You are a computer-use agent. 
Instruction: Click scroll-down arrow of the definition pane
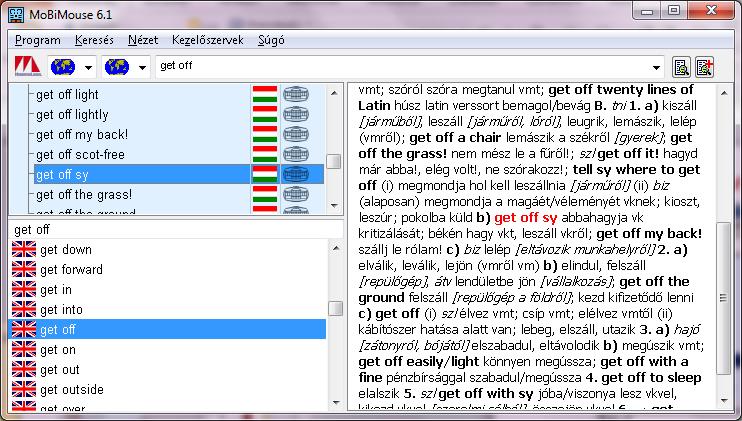point(724,401)
